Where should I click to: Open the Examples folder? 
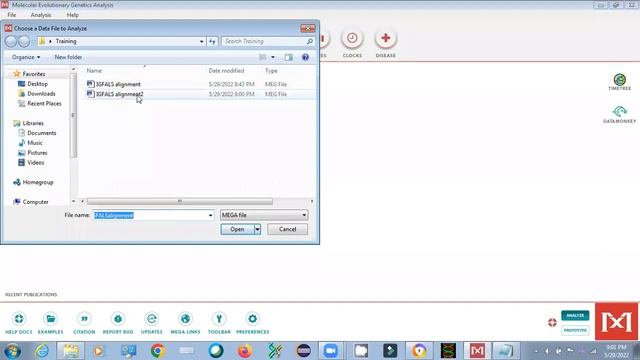[51, 323]
